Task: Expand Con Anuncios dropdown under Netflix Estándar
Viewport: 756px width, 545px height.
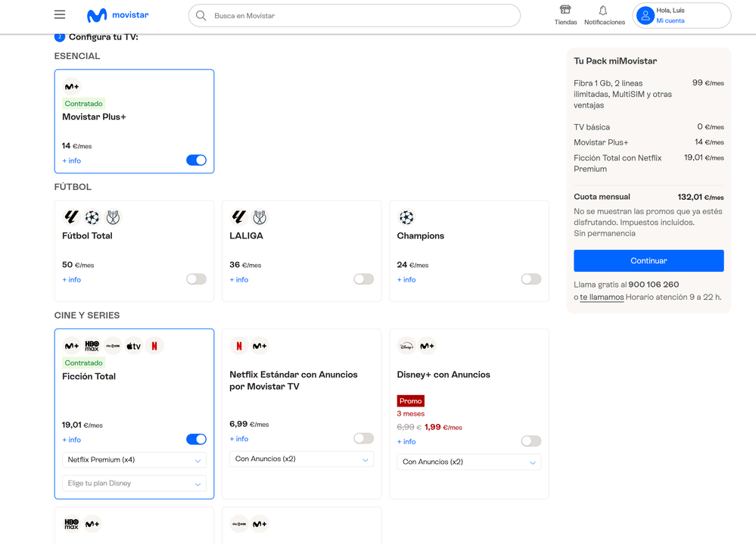Action: [x=301, y=459]
